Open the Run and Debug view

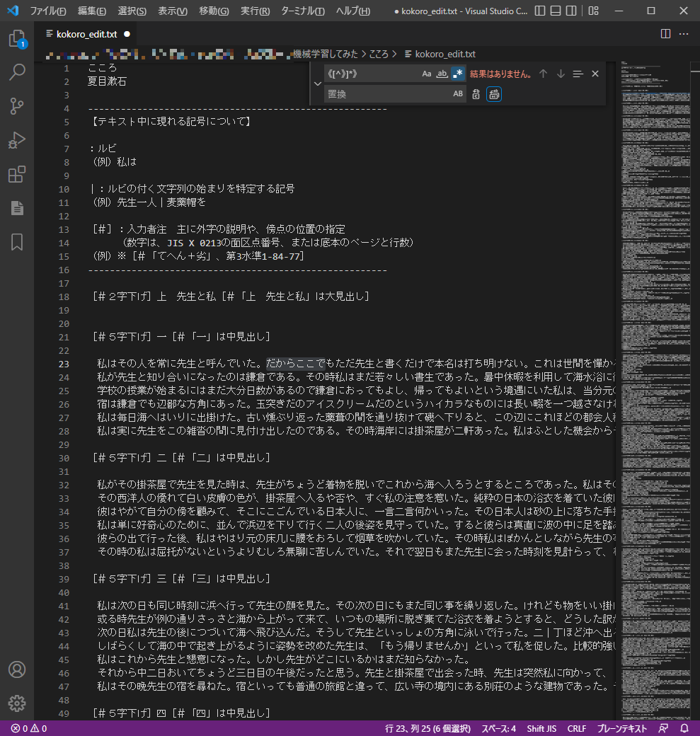click(x=16, y=140)
